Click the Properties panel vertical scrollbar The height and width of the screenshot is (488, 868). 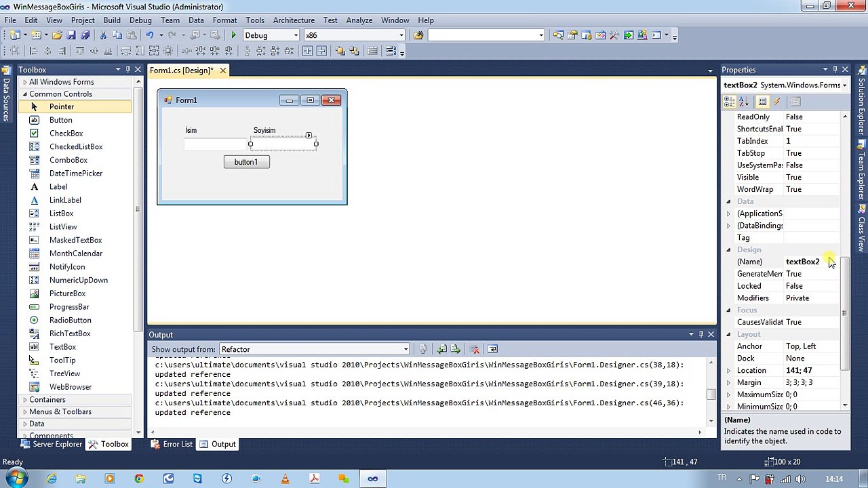tap(845, 313)
